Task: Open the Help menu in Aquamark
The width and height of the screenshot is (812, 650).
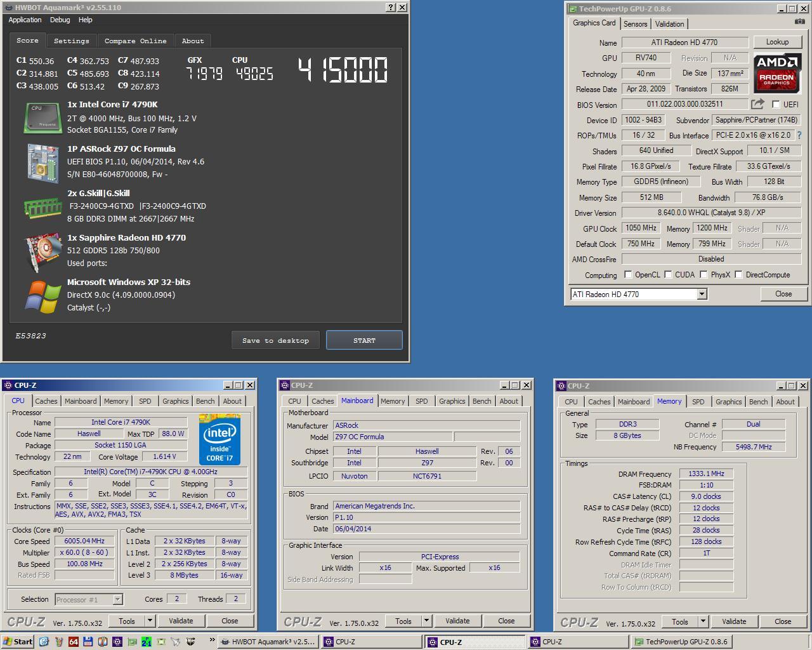Action: point(86,20)
